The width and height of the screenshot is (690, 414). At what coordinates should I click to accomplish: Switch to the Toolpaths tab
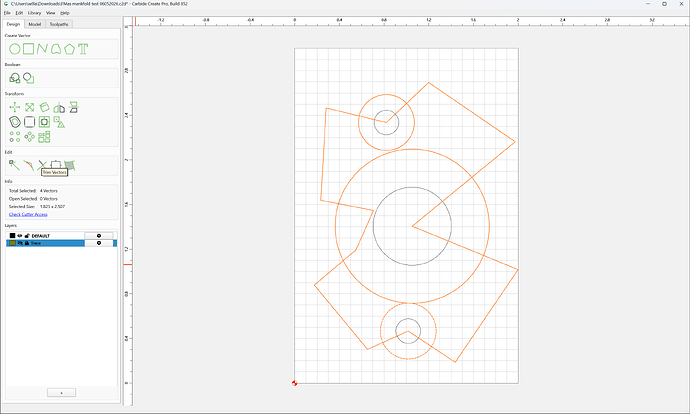click(59, 24)
